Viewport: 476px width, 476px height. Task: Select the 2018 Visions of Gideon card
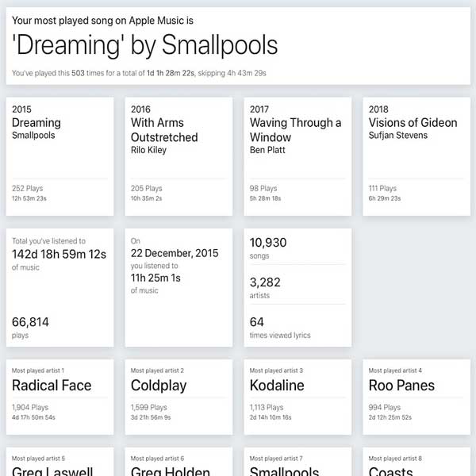(x=416, y=156)
